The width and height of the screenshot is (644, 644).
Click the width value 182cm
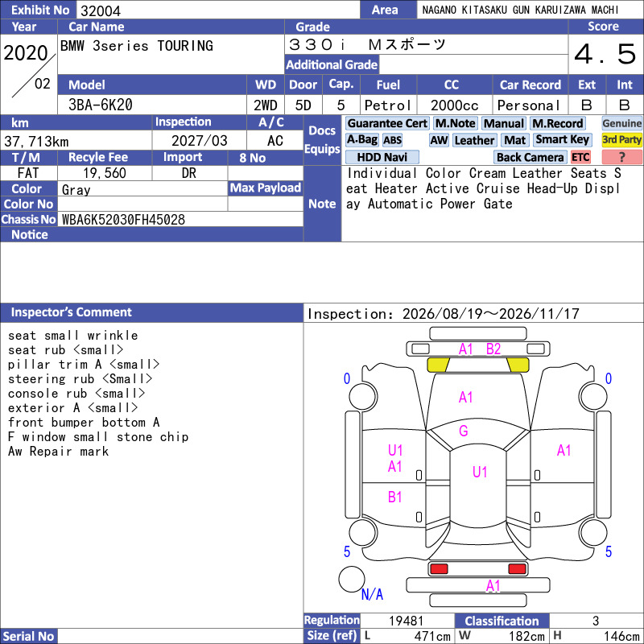click(526, 636)
